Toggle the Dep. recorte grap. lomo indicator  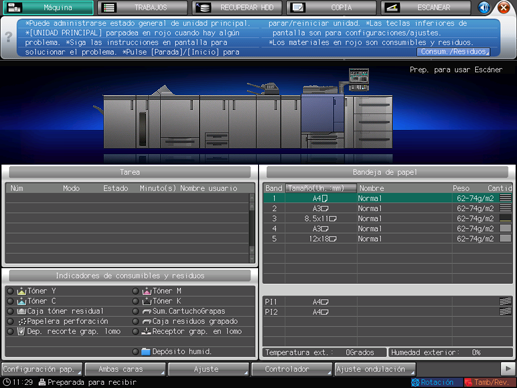11,331
